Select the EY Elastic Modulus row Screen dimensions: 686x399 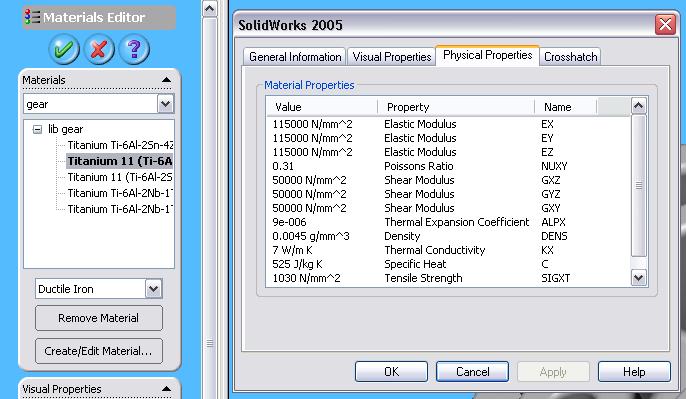click(x=448, y=138)
